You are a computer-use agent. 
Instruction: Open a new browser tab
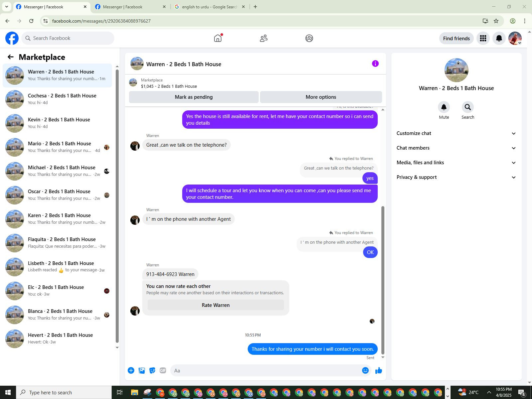(255, 7)
